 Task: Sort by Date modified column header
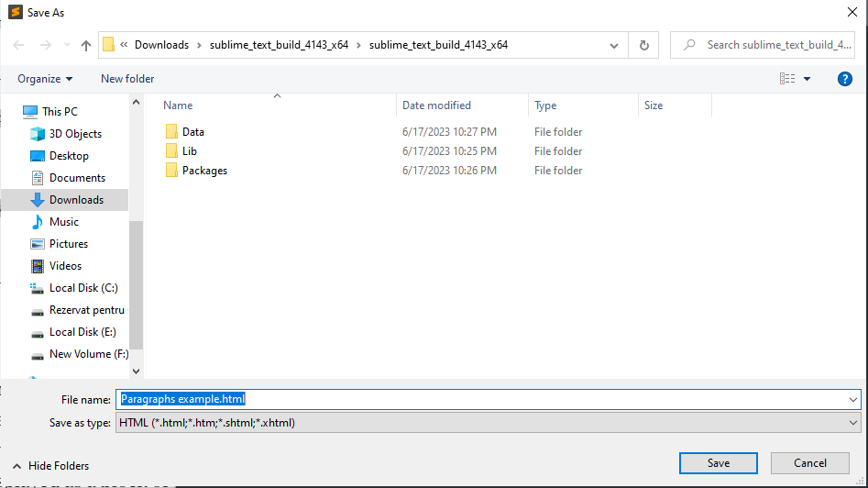[436, 105]
